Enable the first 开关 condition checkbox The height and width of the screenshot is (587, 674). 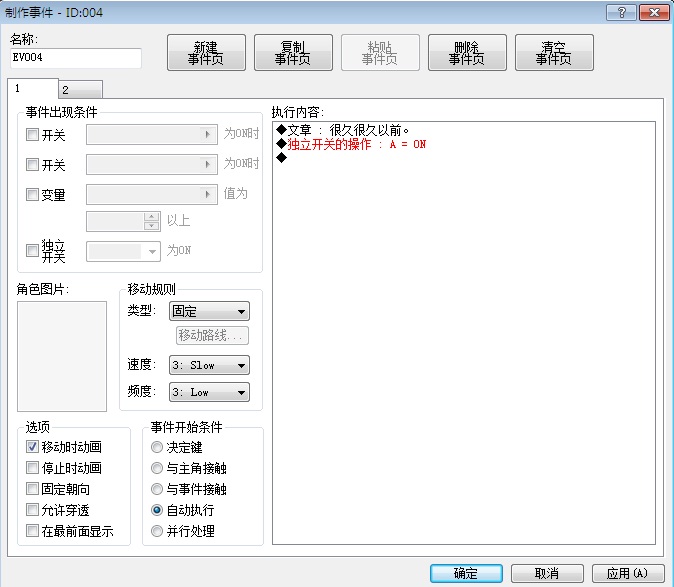point(32,135)
